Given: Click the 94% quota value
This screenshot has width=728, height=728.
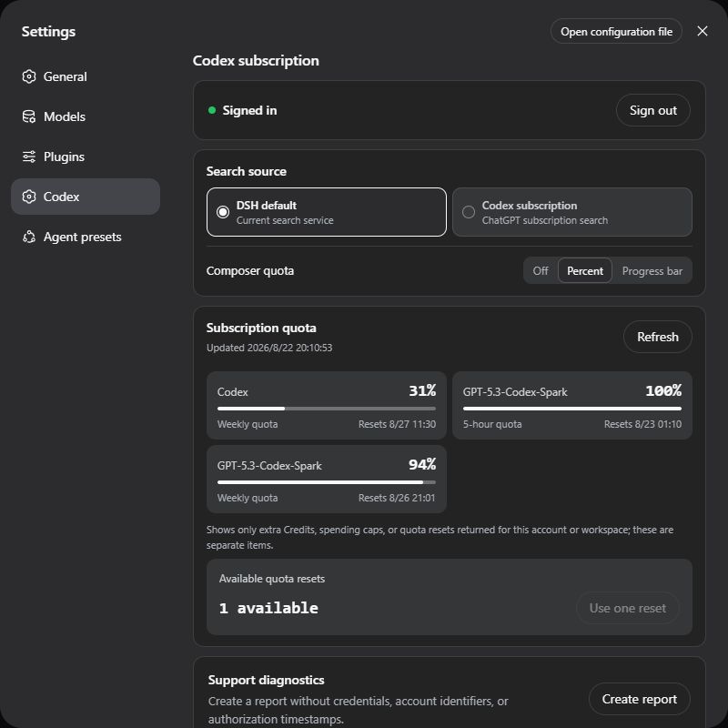Looking at the screenshot, I should point(422,464).
